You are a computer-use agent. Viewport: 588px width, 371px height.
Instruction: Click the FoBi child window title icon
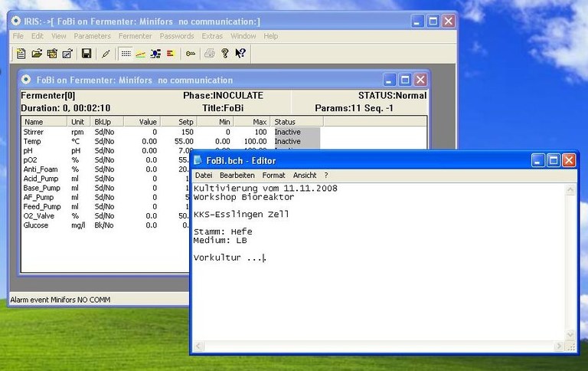26,80
